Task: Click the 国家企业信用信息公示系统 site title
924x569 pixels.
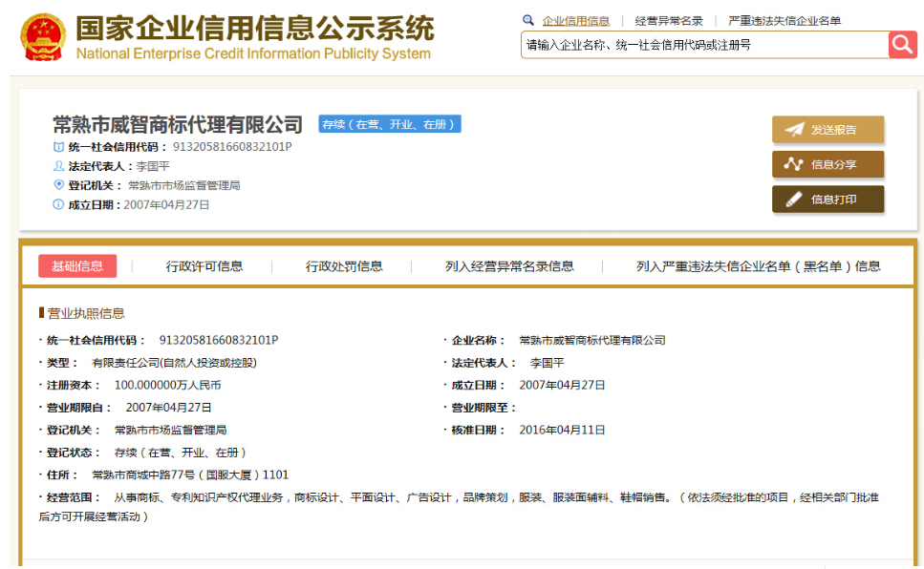Action: [x=255, y=28]
